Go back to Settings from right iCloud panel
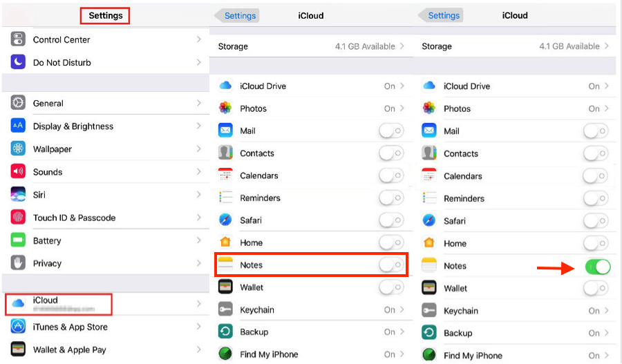 tap(440, 15)
